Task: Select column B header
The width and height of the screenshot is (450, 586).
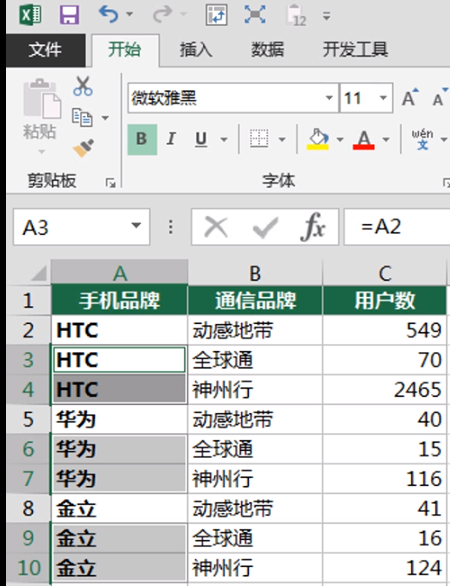Action: tap(255, 273)
